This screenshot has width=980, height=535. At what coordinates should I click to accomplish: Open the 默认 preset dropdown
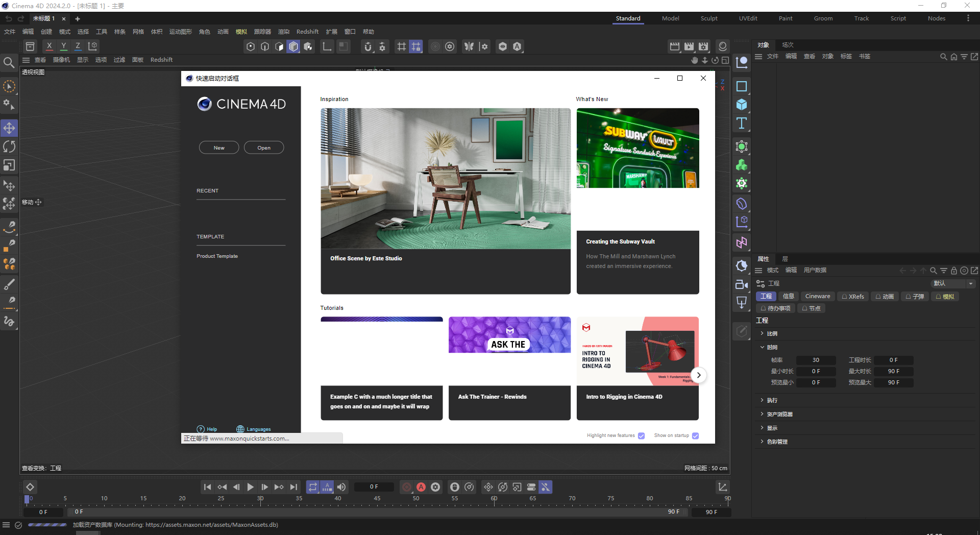coord(953,283)
